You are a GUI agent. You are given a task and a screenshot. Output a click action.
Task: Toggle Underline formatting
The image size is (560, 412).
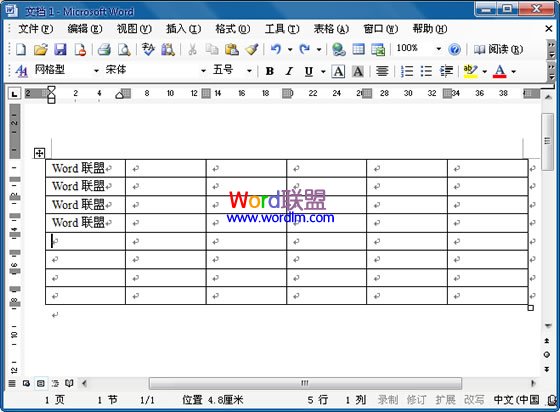[309, 71]
